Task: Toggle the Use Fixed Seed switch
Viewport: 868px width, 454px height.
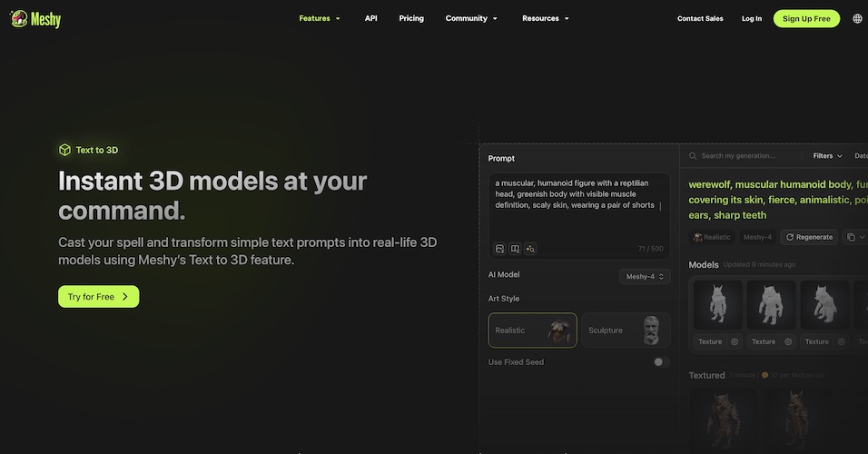Action: point(660,362)
